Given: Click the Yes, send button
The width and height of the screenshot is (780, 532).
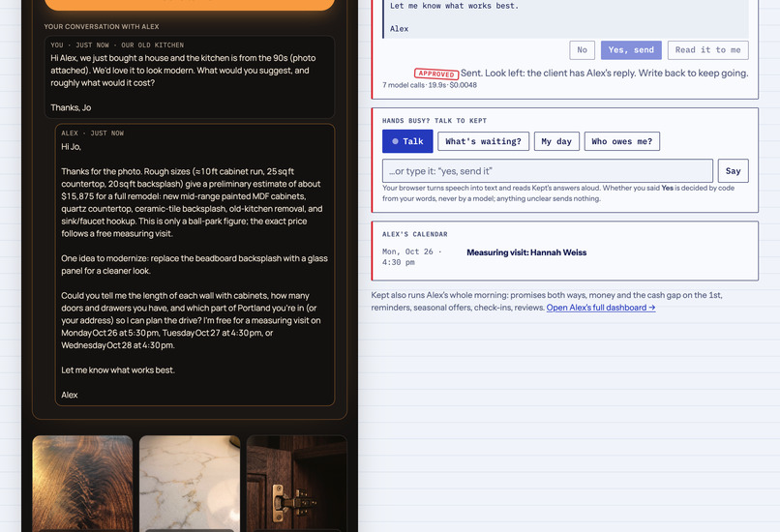Looking at the screenshot, I should click(x=631, y=49).
